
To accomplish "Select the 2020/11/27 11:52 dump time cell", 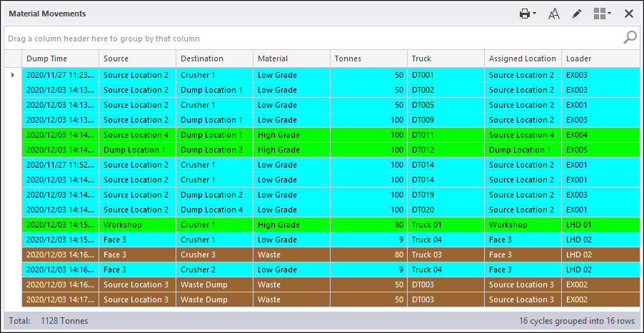I will click(61, 165).
